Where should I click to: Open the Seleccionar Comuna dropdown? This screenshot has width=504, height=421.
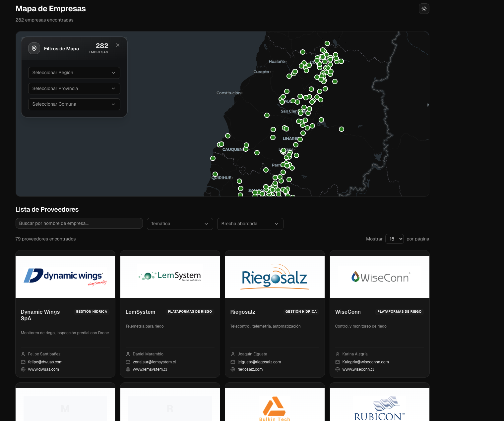[74, 104]
